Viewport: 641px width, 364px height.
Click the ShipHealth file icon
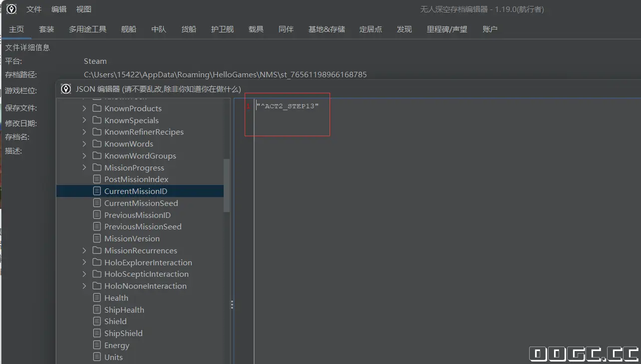point(97,310)
